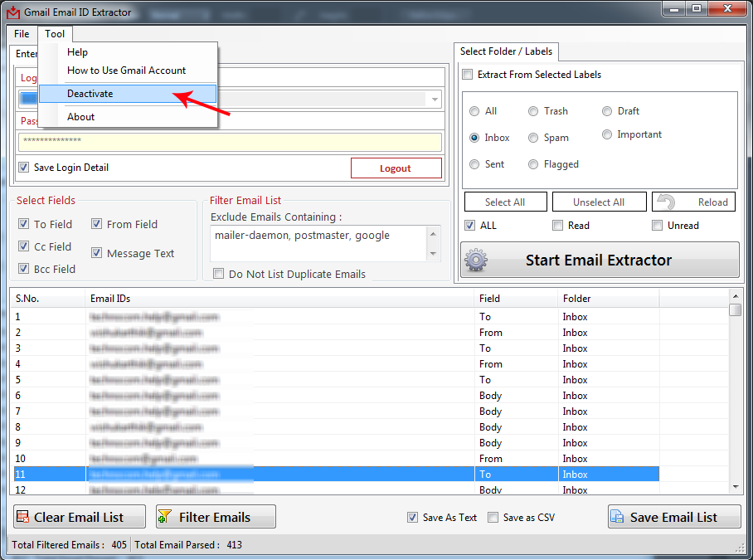Image resolution: width=753 pixels, height=560 pixels.
Task: Select the Inbox radio button
Action: 474,138
